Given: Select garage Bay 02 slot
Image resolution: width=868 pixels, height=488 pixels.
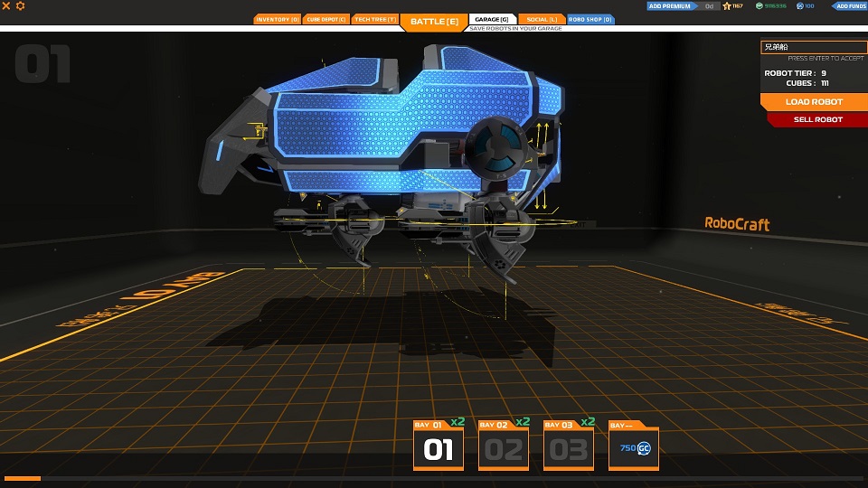Looking at the screenshot, I should click(504, 446).
